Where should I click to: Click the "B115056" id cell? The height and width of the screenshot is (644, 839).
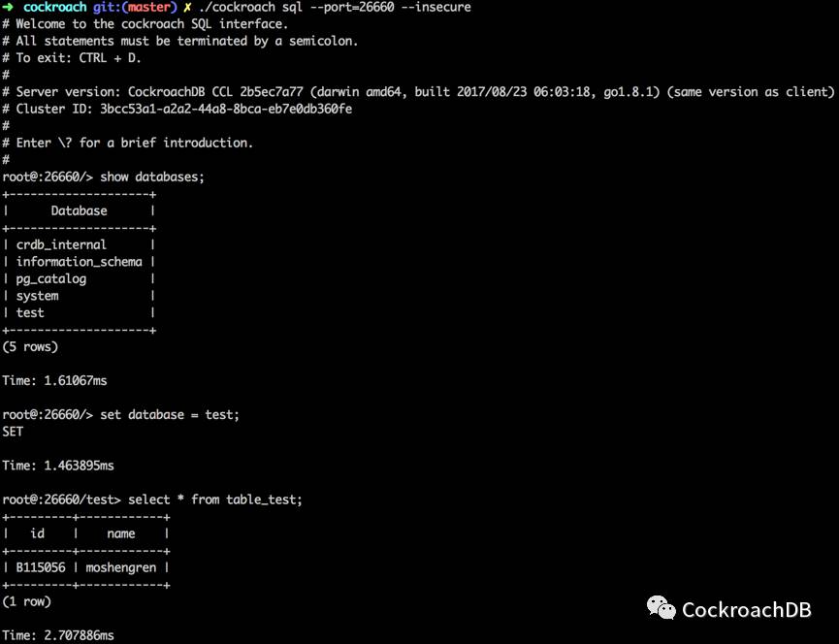click(x=41, y=567)
